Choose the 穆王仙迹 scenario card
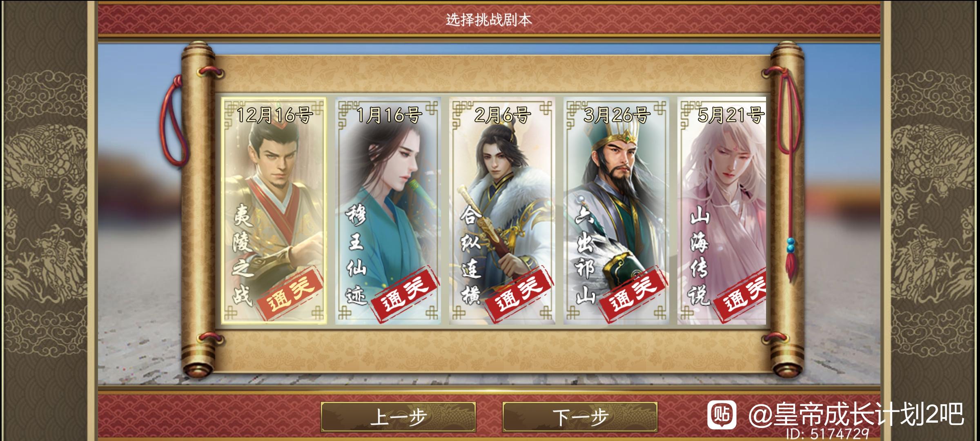Image resolution: width=980 pixels, height=441 pixels. tap(388, 211)
